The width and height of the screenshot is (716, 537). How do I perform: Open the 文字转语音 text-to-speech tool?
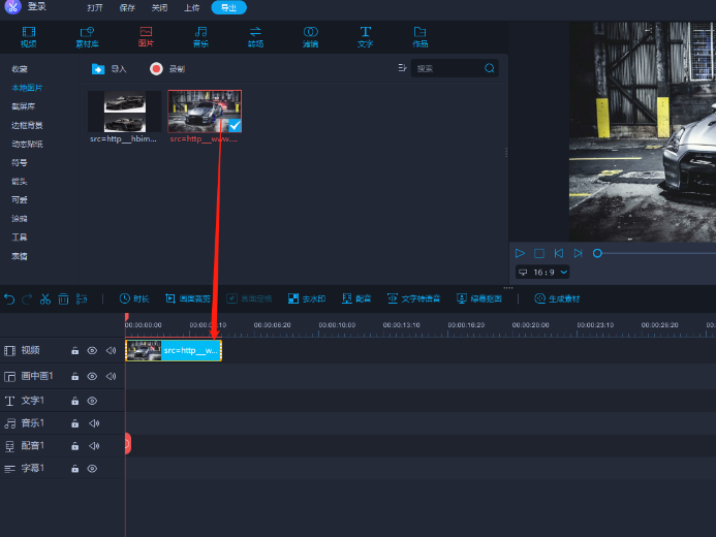pos(414,299)
